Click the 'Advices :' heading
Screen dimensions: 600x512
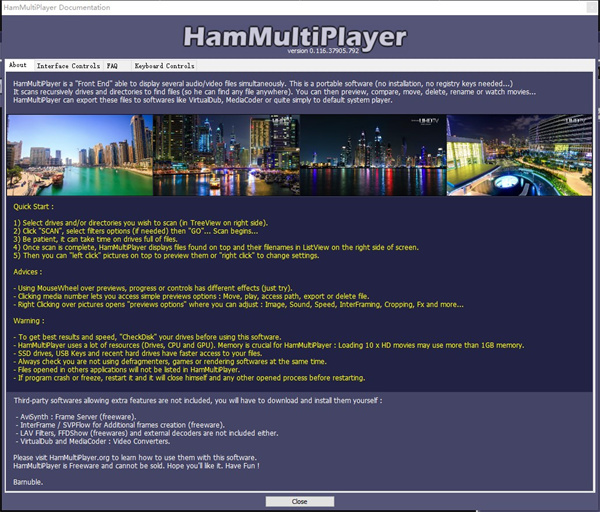(x=28, y=272)
